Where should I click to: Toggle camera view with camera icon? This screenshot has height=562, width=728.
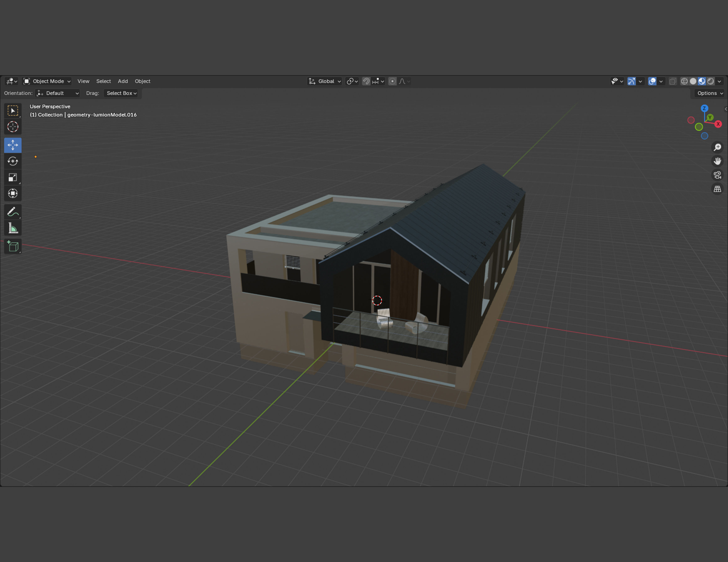(x=717, y=175)
